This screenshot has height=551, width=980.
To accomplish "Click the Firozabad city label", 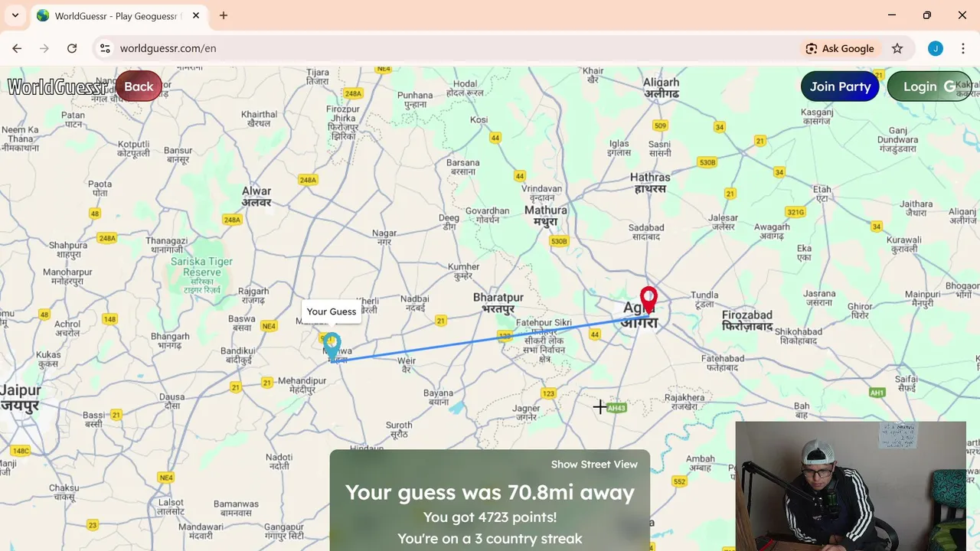I will pyautogui.click(x=747, y=320).
